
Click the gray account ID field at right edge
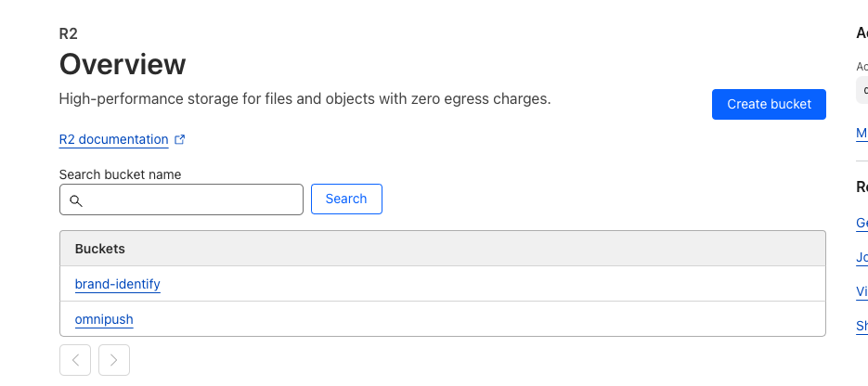click(x=862, y=90)
